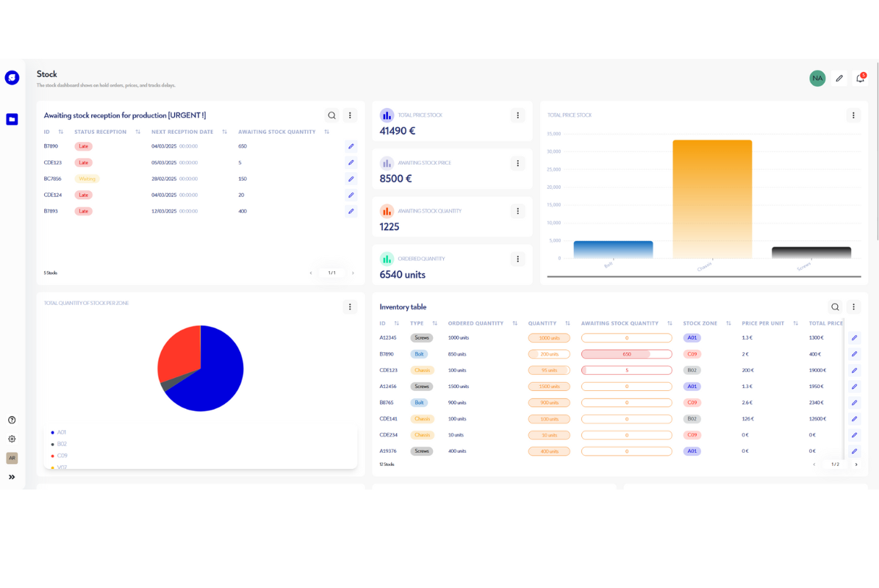
Task: Click the help question mark icon
Action: (x=12, y=420)
